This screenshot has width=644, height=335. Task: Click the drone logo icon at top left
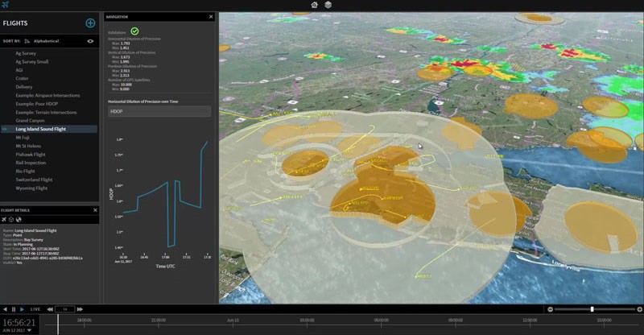[x=5, y=5]
